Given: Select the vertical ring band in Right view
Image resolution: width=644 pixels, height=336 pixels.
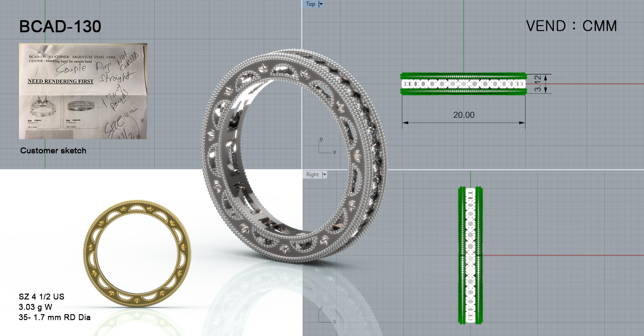Looking at the screenshot, I should pyautogui.click(x=470, y=255).
